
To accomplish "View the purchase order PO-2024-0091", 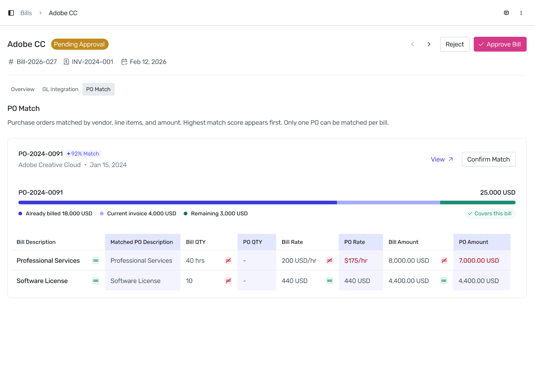I will 442,159.
